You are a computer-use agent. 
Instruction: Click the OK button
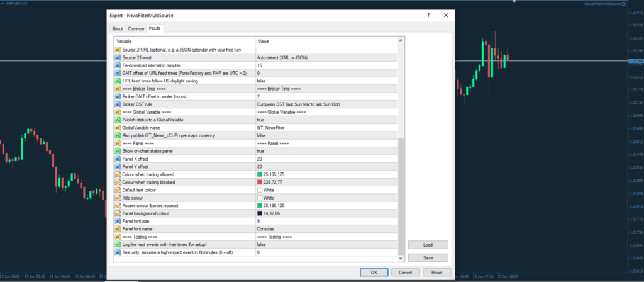(374, 273)
